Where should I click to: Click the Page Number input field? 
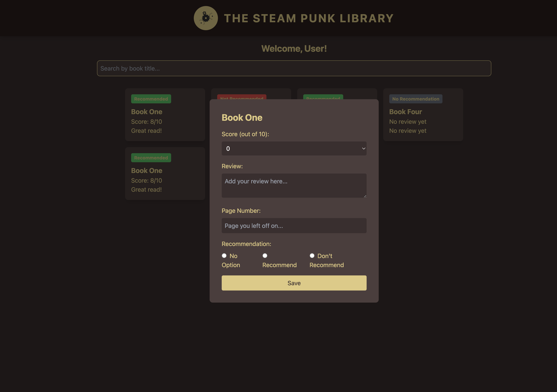(x=294, y=226)
